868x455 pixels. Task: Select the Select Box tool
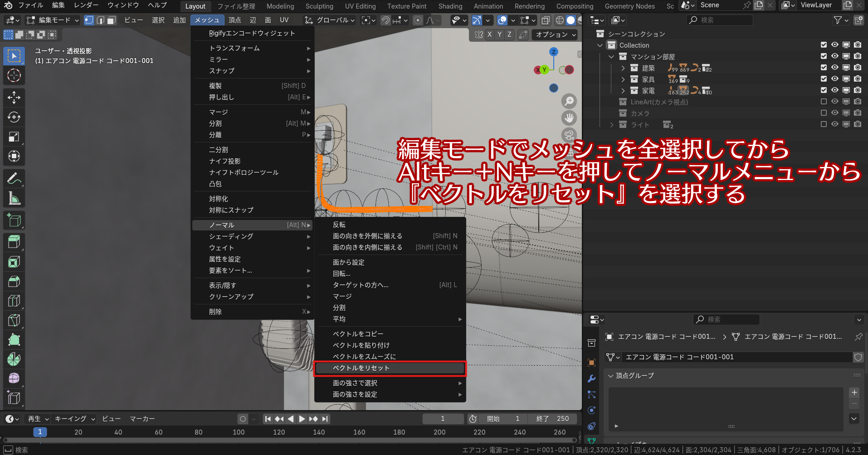14,56
